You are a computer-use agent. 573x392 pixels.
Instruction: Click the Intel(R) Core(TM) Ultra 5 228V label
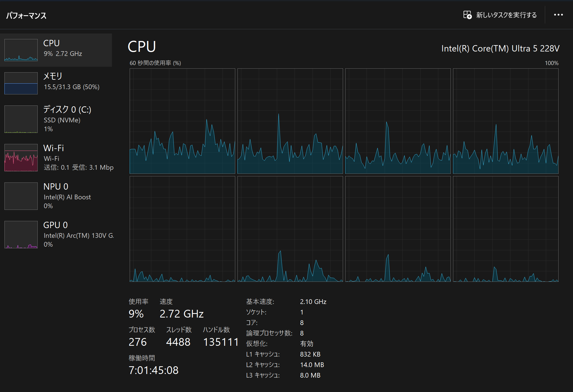[500, 49]
